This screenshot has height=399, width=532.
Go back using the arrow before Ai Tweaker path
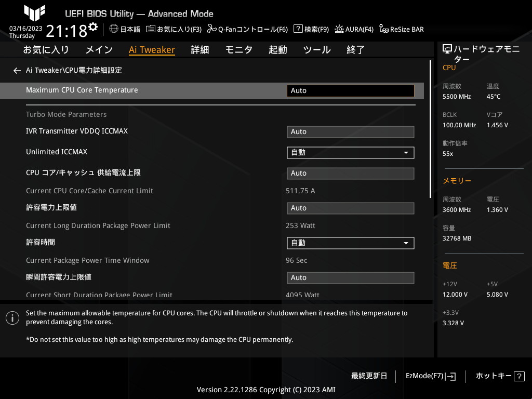17,71
